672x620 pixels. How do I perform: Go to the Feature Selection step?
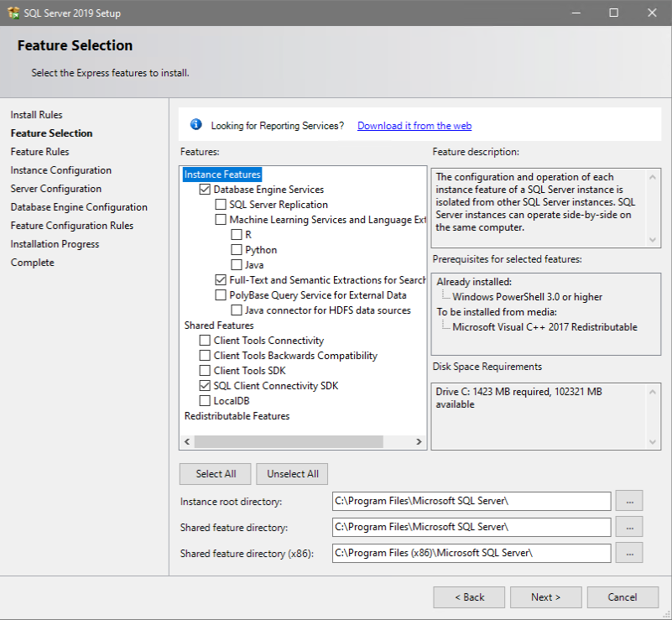51,133
